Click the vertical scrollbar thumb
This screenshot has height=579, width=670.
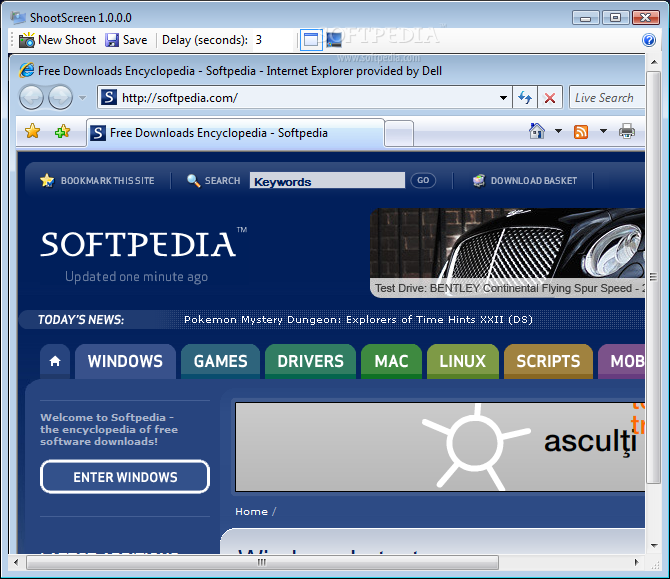(x=653, y=277)
